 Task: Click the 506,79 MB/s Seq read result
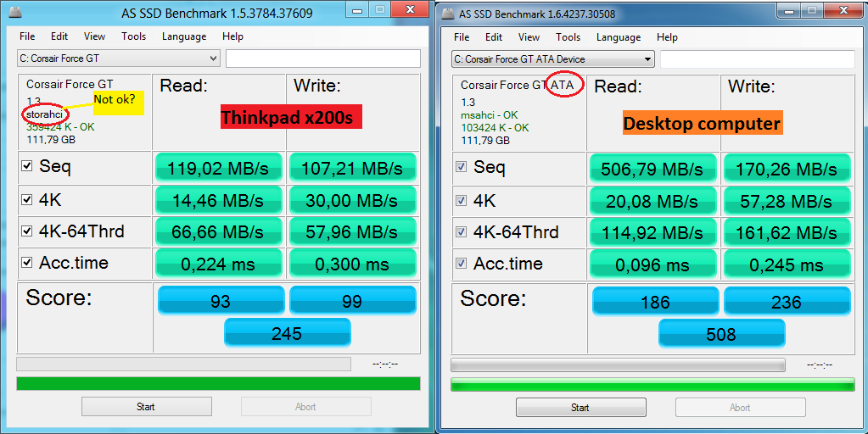653,168
